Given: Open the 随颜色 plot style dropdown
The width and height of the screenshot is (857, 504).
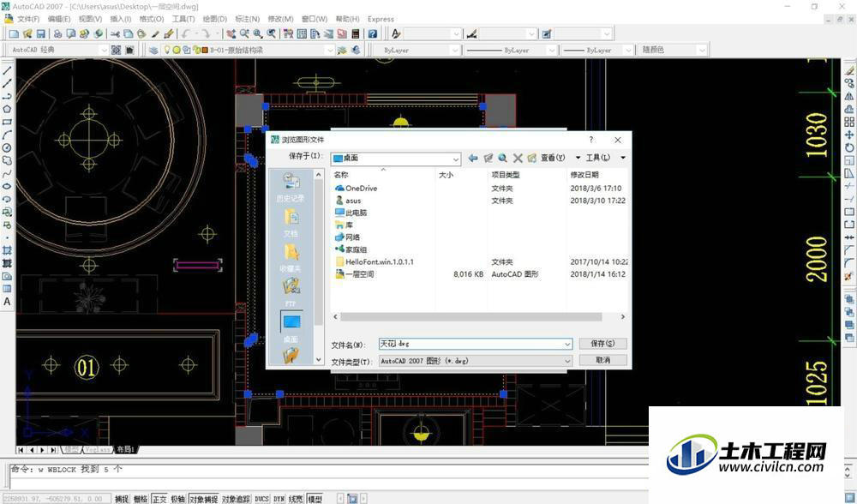Looking at the screenshot, I should pos(674,50).
